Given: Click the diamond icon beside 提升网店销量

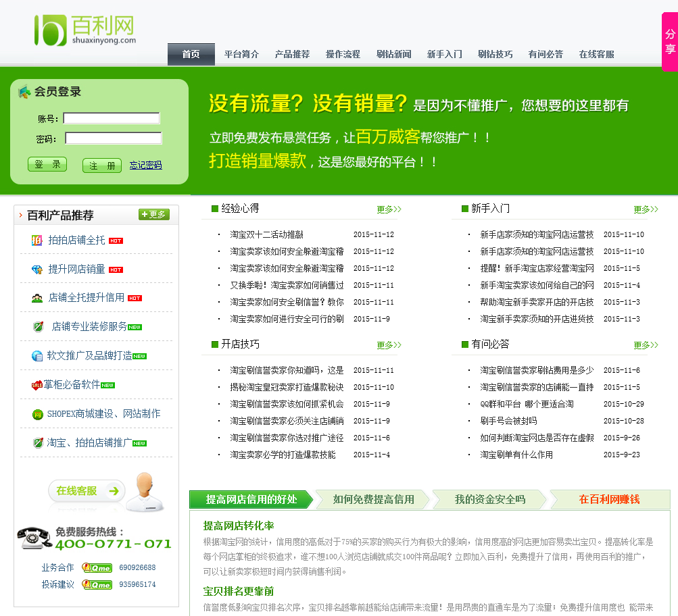Looking at the screenshot, I should (37, 269).
